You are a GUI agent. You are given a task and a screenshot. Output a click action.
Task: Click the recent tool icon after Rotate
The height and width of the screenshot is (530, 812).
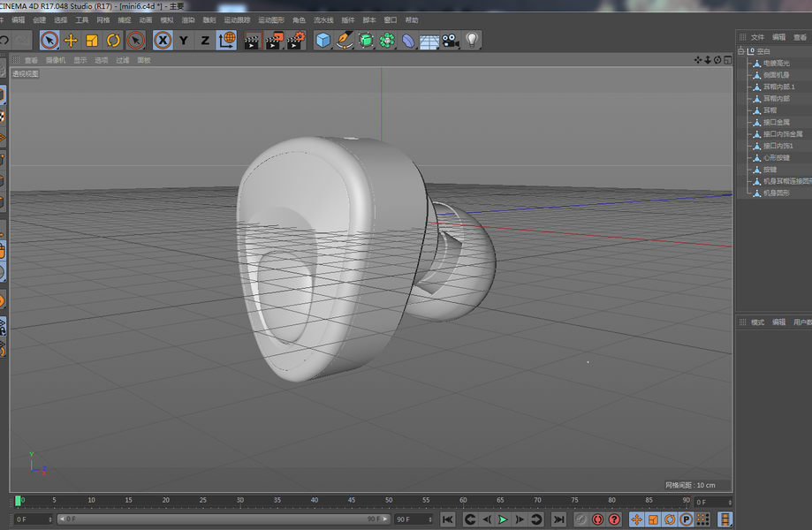135,41
